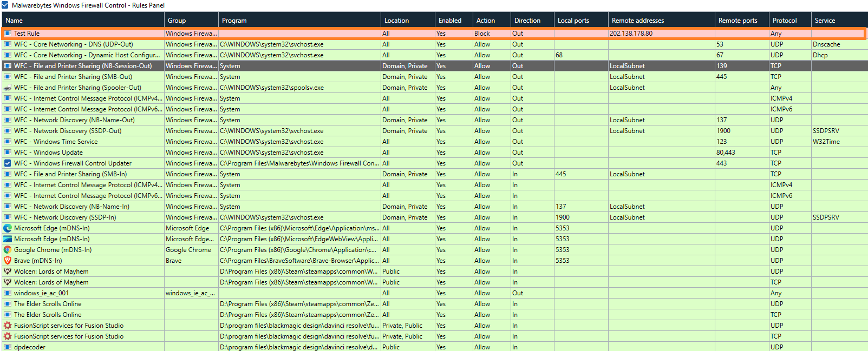Select the windows_ie_ac_001 rule row

[41, 293]
